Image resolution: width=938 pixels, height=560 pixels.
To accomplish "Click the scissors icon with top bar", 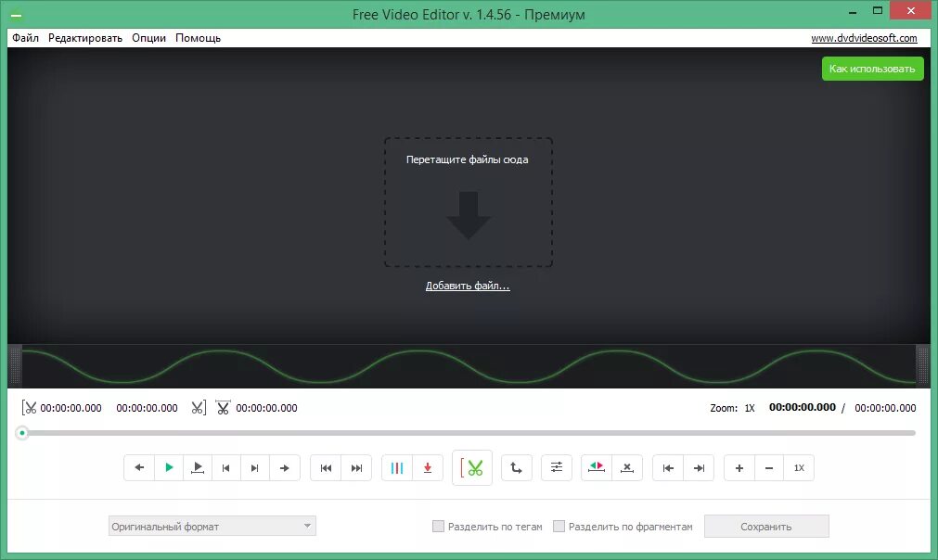I will [223, 408].
